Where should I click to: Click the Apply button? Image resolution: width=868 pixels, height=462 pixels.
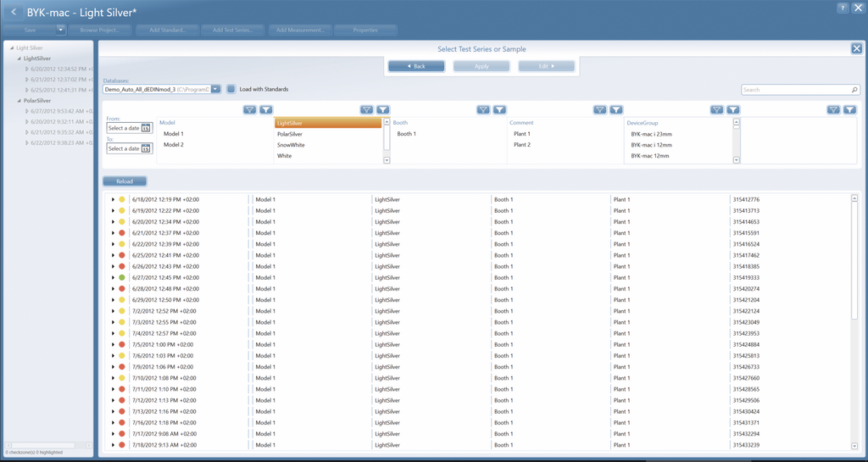(481, 66)
